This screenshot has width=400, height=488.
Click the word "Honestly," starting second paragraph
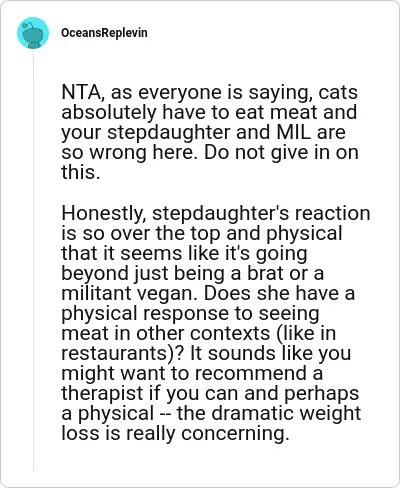click(104, 213)
